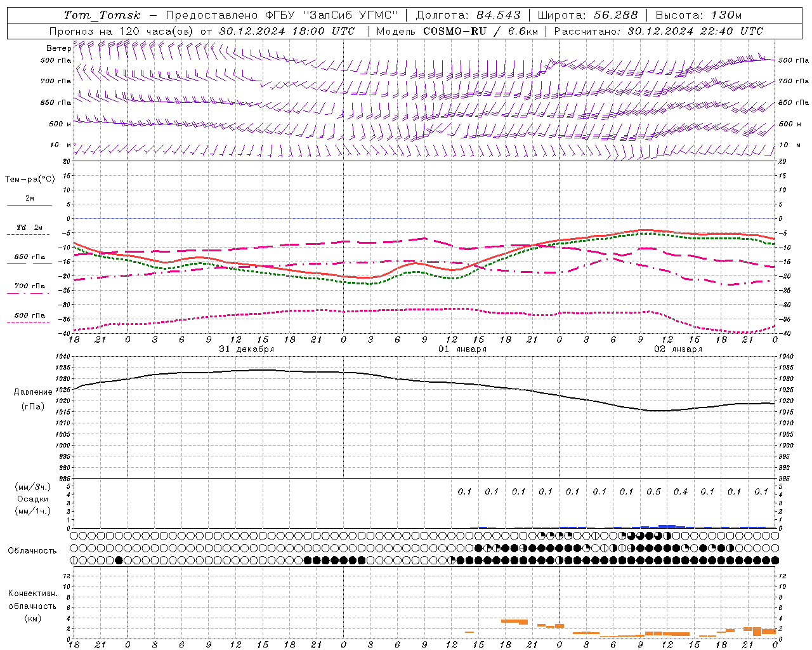This screenshot has height=650, width=812.
Task: Click the 500 гПа temperature legend entry
Action: [x=29, y=315]
